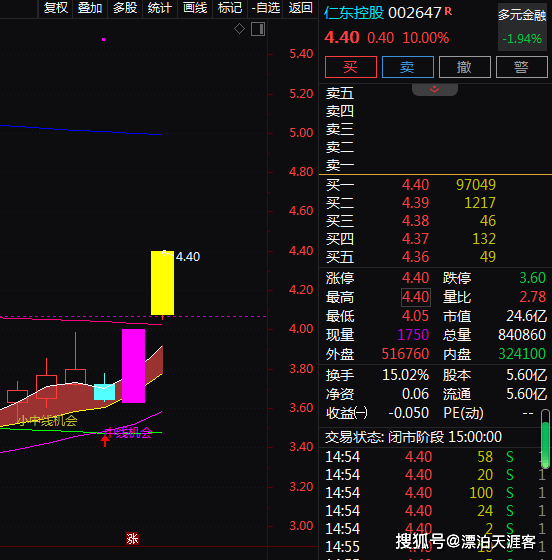The width and height of the screenshot is (552, 560).
Task: Select the 叠加 overlay option
Action: [x=90, y=8]
